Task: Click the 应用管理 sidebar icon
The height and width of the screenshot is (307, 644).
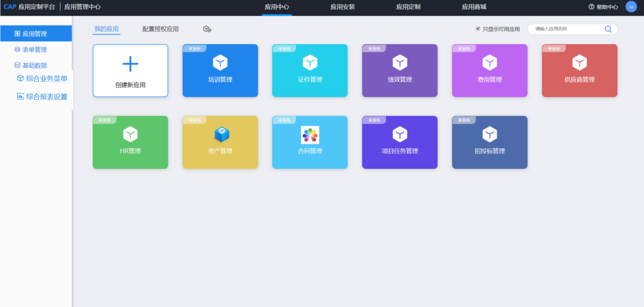Action: (17, 34)
